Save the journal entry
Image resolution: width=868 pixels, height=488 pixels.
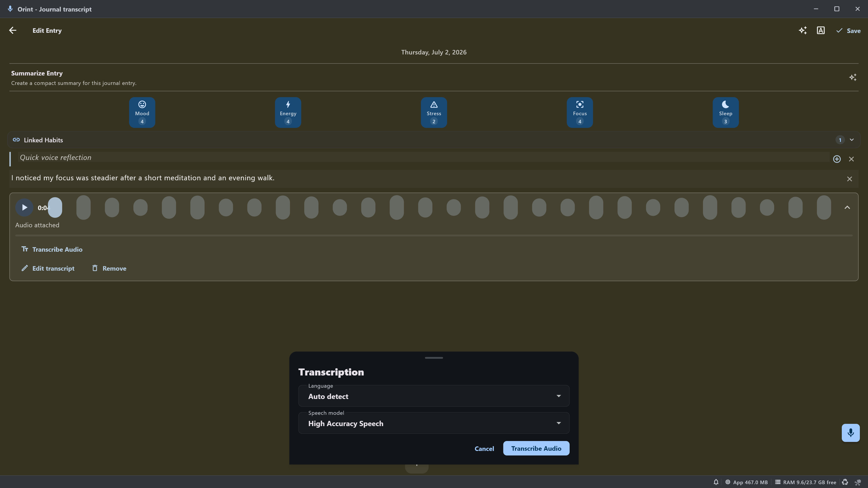click(x=848, y=31)
